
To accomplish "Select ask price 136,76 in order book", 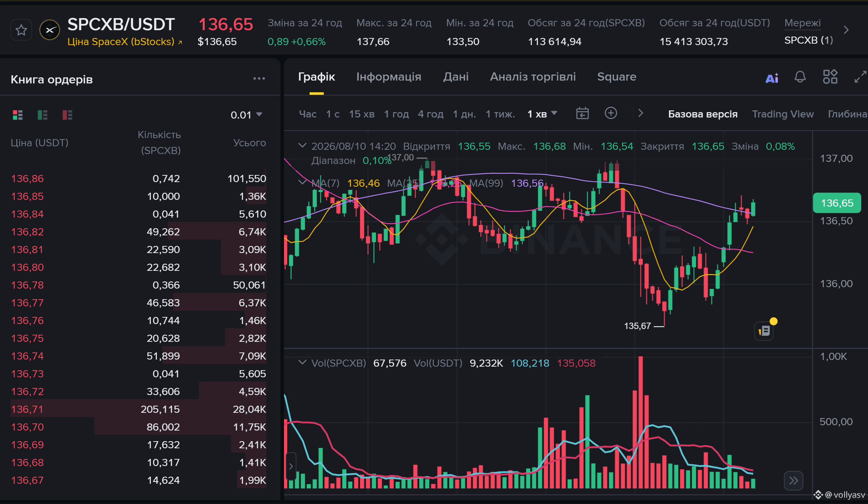I will tap(28, 321).
